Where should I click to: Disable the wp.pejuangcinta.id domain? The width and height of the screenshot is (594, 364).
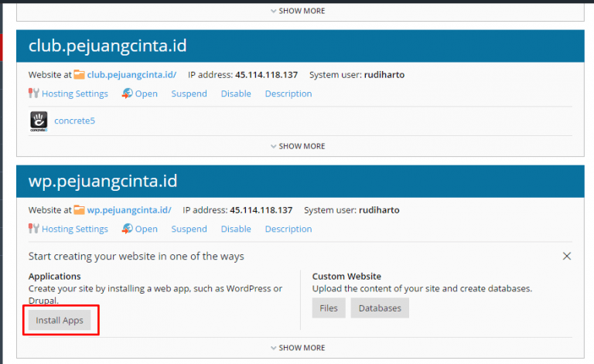coord(236,230)
